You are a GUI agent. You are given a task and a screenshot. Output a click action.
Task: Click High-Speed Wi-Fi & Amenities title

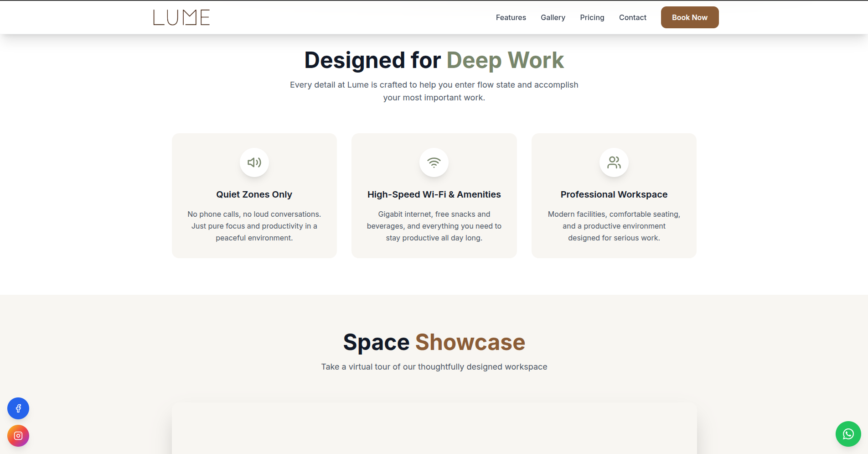pyautogui.click(x=434, y=194)
